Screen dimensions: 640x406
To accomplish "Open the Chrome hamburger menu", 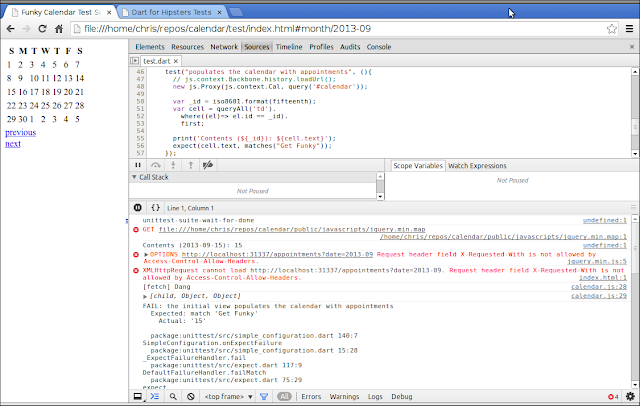I will pyautogui.click(x=629, y=29).
